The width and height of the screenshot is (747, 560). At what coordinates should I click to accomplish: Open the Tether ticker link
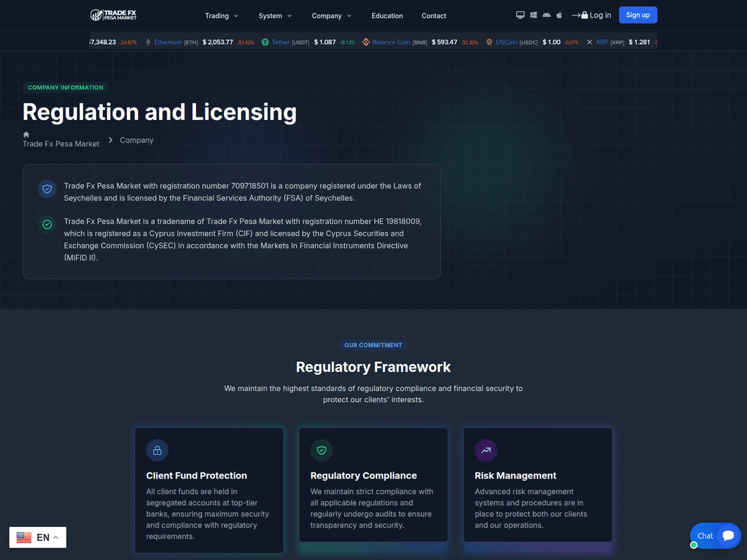(281, 42)
